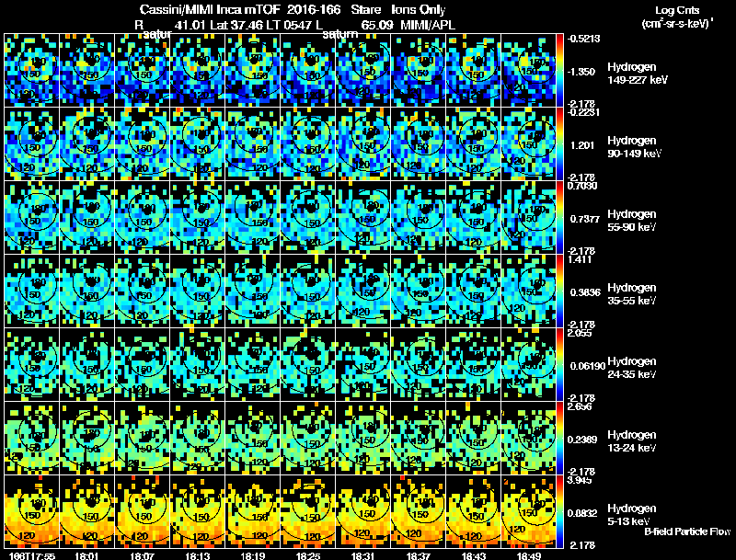Choose the 55-90 keV panel at 18:07
Screen dimensions: 736x560
tap(143, 218)
